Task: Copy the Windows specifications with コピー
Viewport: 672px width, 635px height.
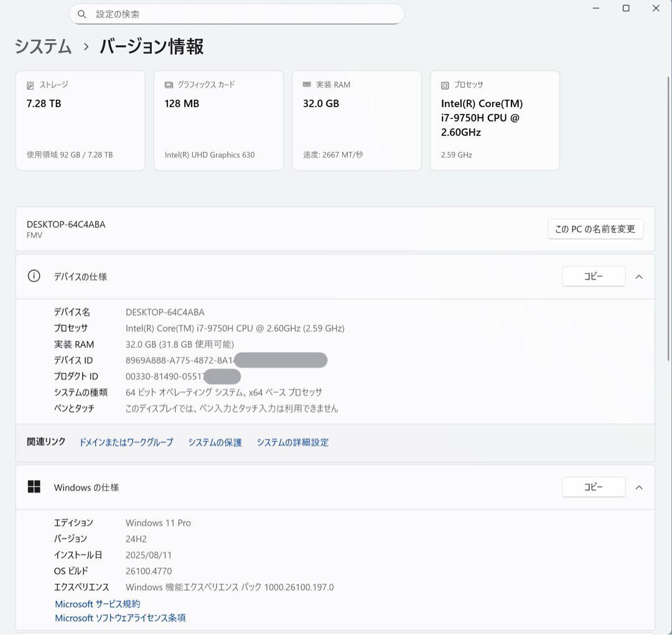Action: click(594, 487)
